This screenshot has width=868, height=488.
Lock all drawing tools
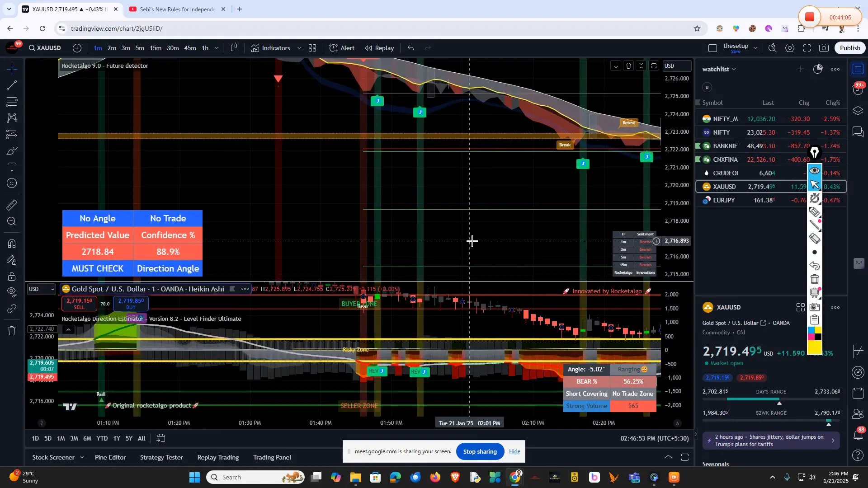click(12, 277)
